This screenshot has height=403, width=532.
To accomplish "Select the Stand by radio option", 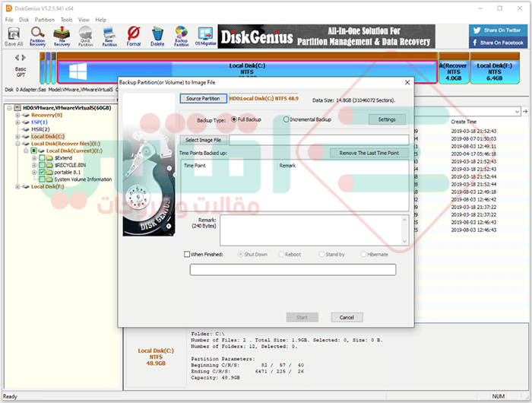I will coord(321,254).
